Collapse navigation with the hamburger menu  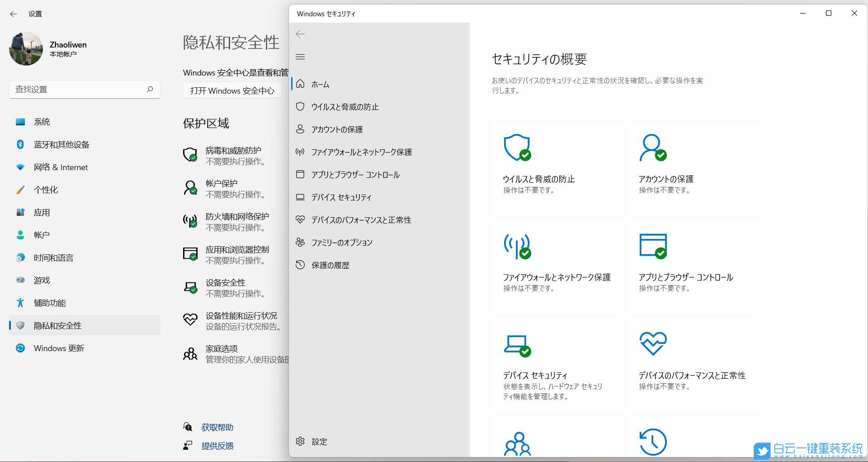(300, 57)
